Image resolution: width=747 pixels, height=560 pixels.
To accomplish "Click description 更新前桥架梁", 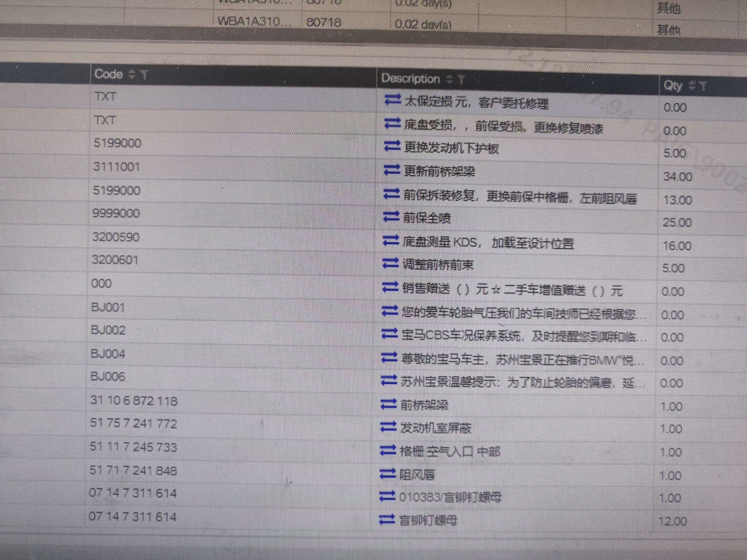I will tap(439, 171).
